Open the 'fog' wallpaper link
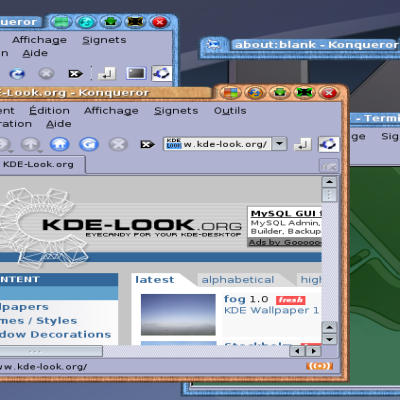The width and height of the screenshot is (400, 400). pos(234,299)
